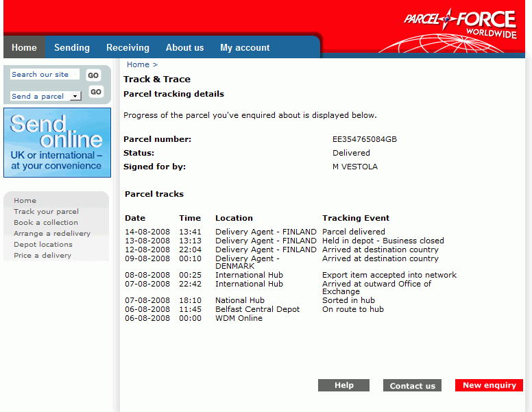Image resolution: width=532 pixels, height=412 pixels.
Task: Choose Book a collection link
Action: tap(46, 223)
